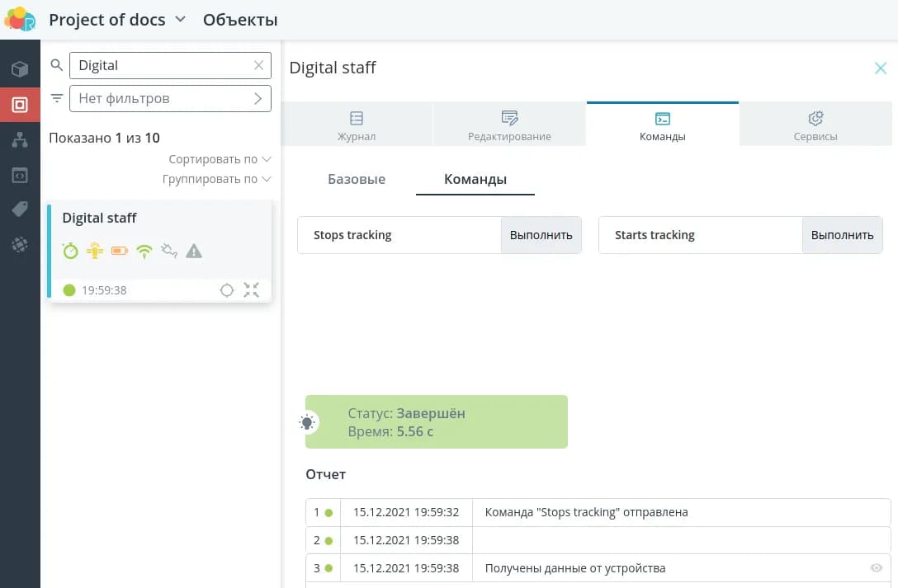The height and width of the screenshot is (588, 898).
Task: Expand the Нет фильтров filter selector
Action: click(170, 98)
